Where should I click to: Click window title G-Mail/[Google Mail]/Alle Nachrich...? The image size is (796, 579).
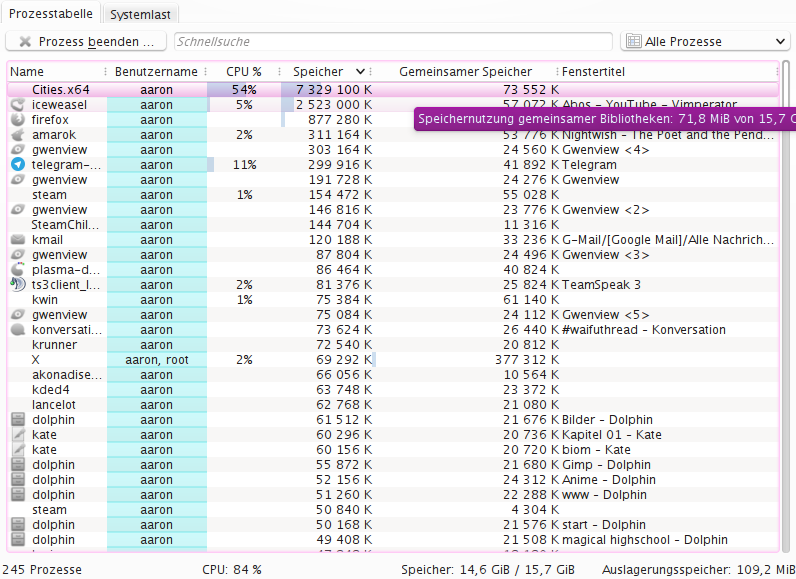668,240
